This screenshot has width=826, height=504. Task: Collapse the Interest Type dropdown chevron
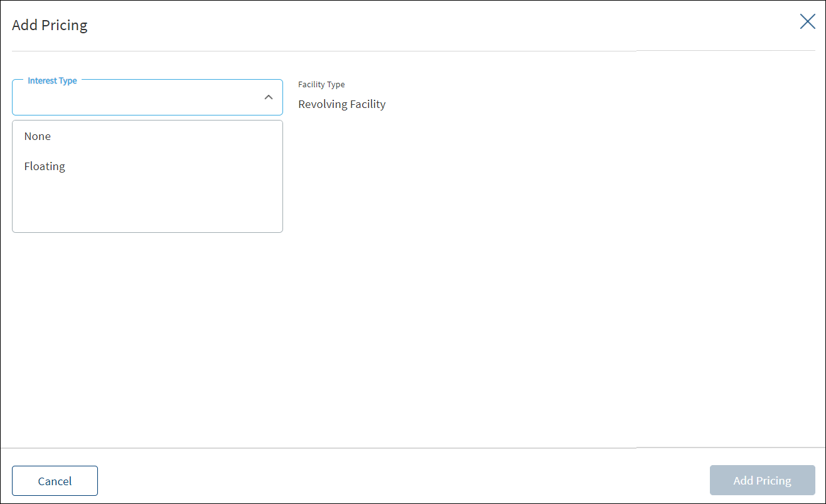(269, 97)
